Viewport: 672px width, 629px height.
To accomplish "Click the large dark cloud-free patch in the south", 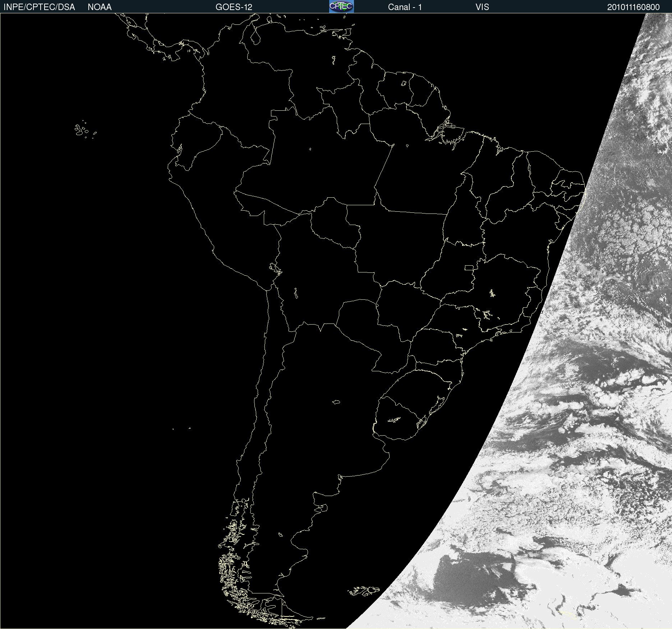I will click(467, 575).
